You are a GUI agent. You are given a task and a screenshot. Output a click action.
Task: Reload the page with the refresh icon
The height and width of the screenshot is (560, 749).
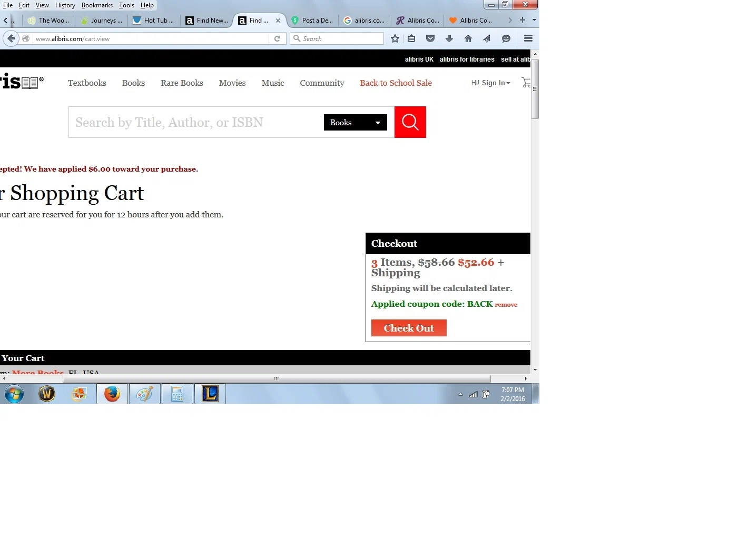coord(277,38)
